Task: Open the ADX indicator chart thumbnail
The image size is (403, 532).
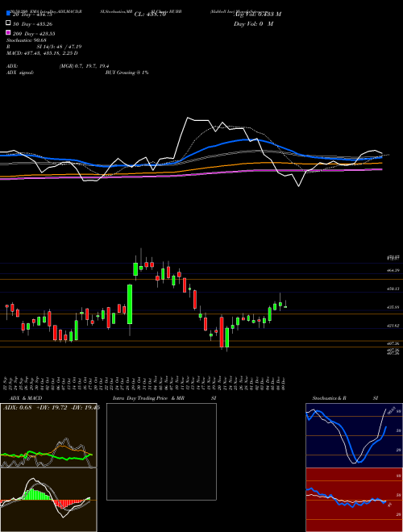Action: [x=48, y=435]
